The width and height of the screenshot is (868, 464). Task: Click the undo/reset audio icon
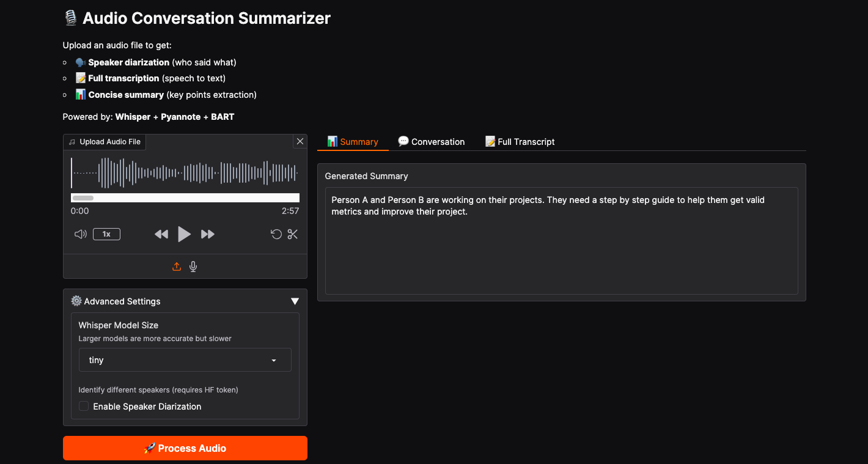tap(276, 234)
